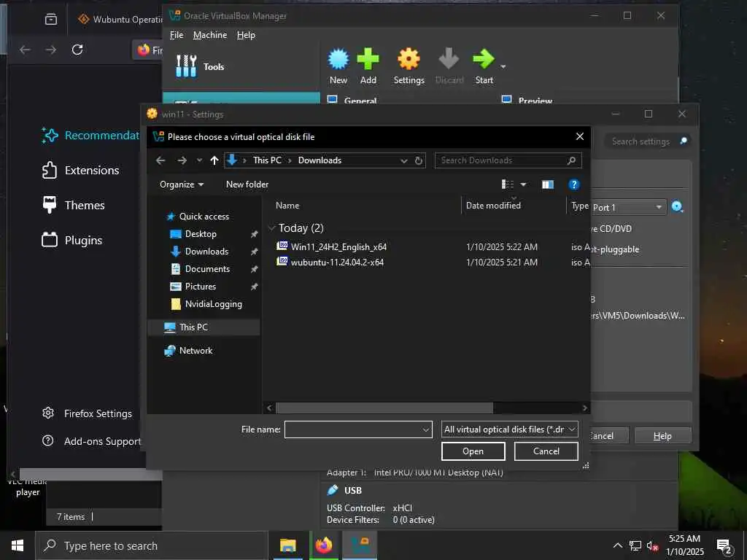747x560 pixels.
Task: Click the choose disk icon beside Port 1
Action: click(677, 206)
